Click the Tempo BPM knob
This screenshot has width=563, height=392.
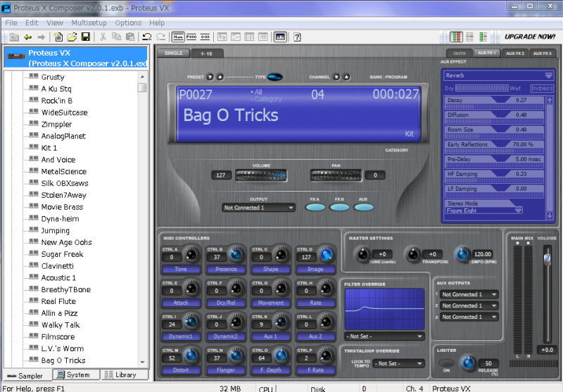(x=462, y=255)
